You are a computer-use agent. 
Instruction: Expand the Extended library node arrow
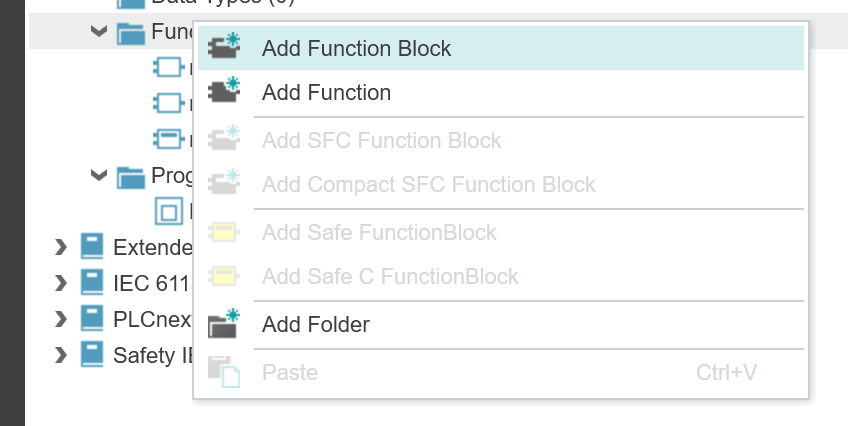click(61, 247)
